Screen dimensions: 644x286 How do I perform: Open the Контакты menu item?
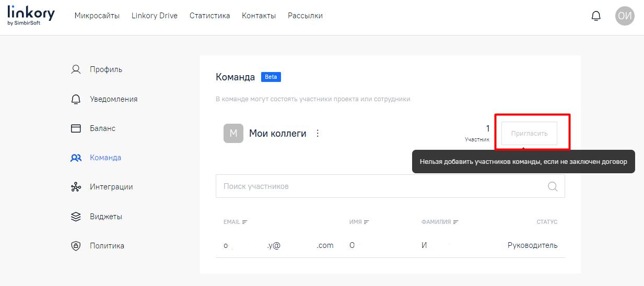[259, 16]
